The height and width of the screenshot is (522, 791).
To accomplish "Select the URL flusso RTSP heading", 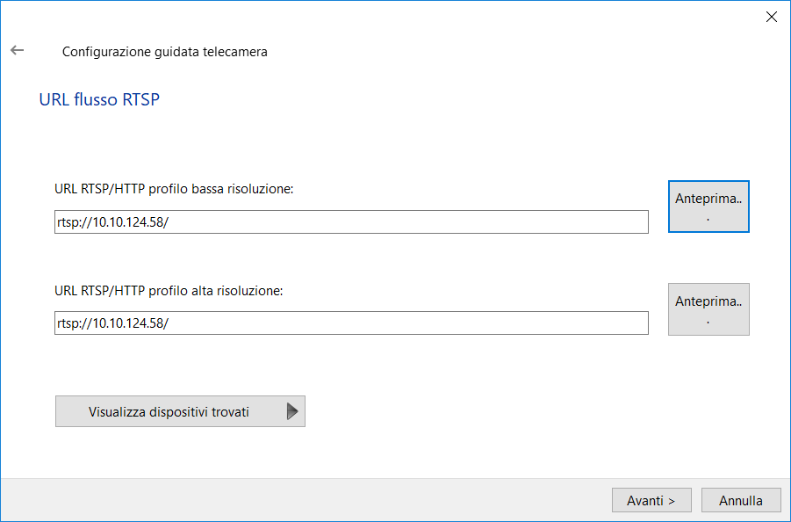I will click(99, 99).
